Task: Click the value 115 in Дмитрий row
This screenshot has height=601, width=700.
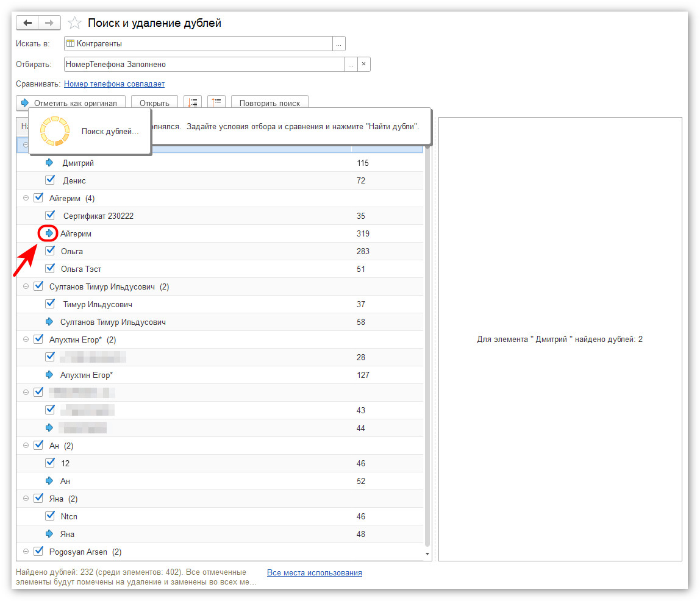Action: pyautogui.click(x=363, y=163)
